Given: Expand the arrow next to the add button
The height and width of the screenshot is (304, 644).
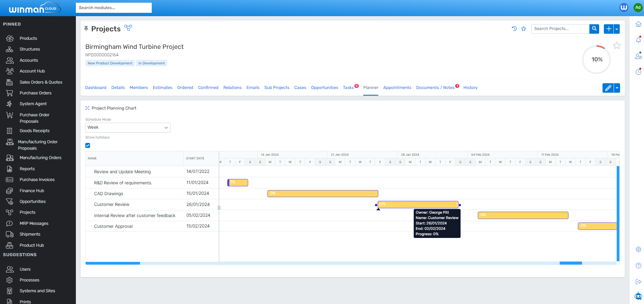Looking at the screenshot, I should 616,29.
